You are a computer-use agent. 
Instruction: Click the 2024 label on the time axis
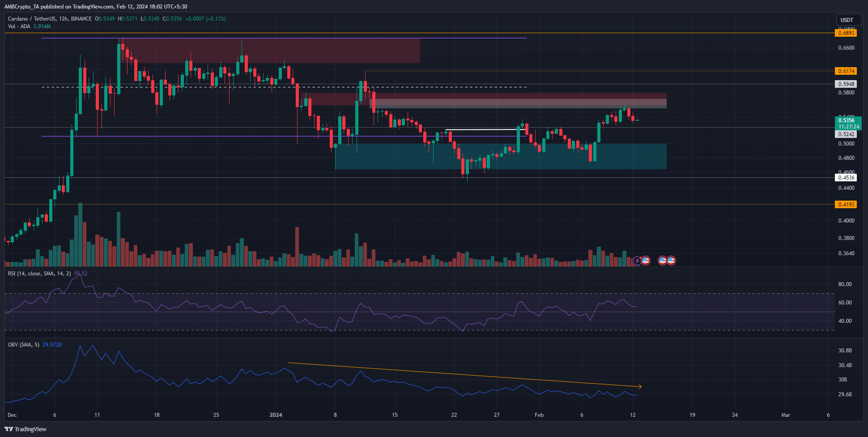[276, 415]
